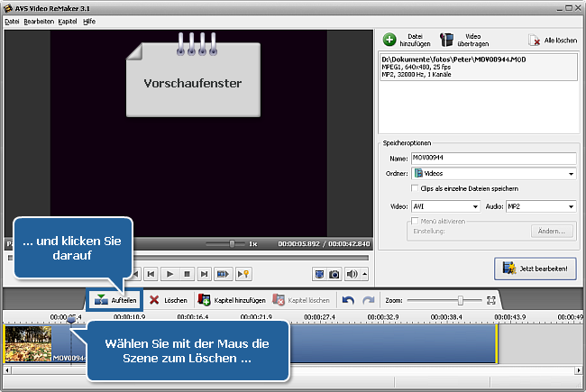Image resolution: width=586 pixels, height=392 pixels.
Task: Click the current time display 00:00:05.892
Action: tap(298, 244)
